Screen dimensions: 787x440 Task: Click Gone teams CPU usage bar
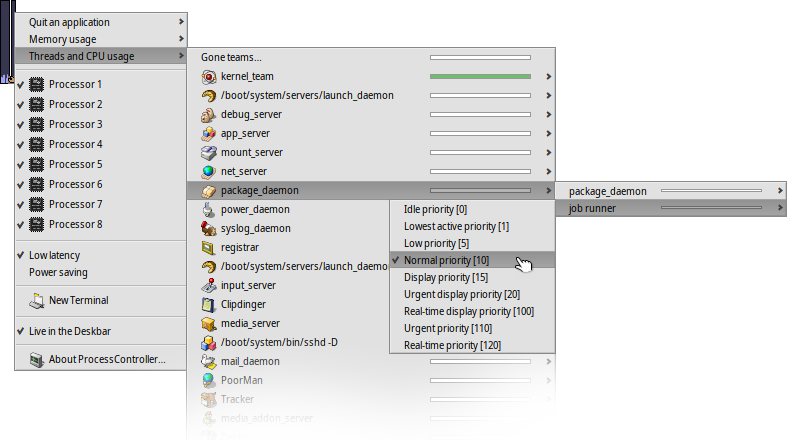[480, 58]
